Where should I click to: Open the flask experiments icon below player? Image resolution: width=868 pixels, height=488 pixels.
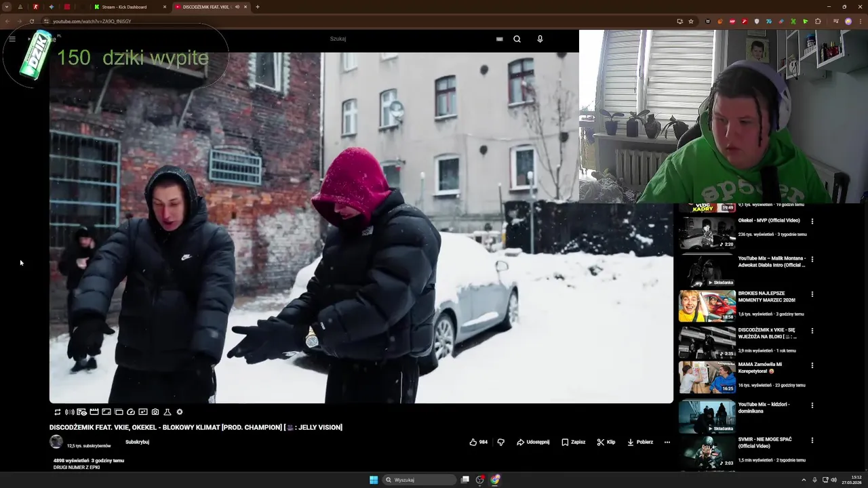(167, 412)
